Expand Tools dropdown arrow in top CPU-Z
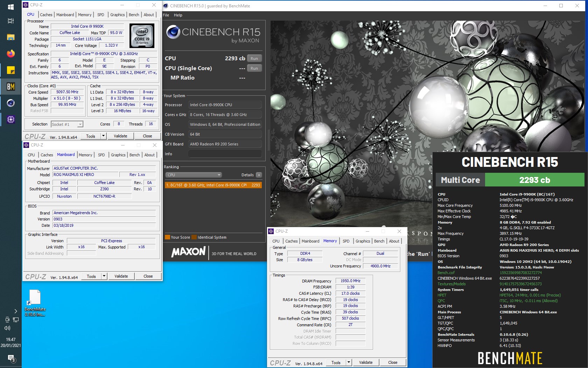This screenshot has width=588, height=368. tap(103, 136)
